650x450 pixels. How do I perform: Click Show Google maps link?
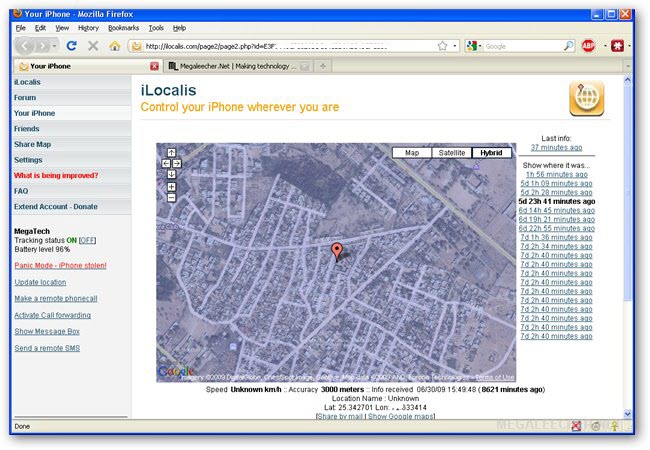(400, 416)
